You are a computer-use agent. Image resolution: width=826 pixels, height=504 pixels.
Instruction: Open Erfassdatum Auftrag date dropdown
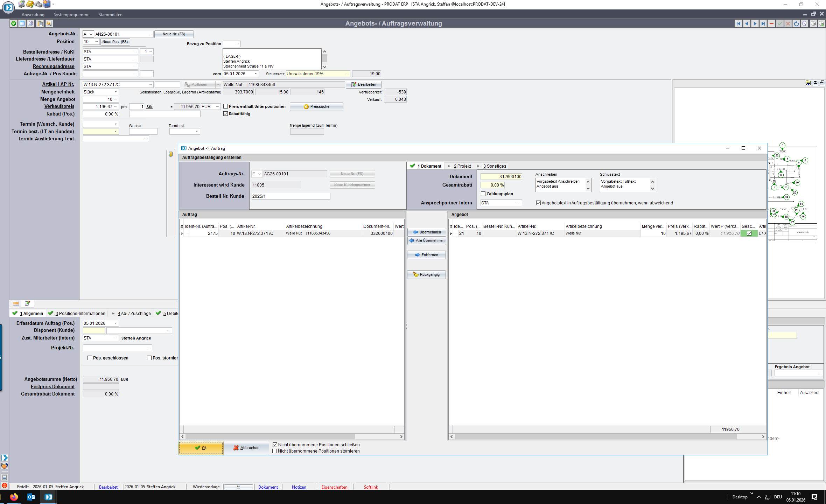[x=115, y=323]
